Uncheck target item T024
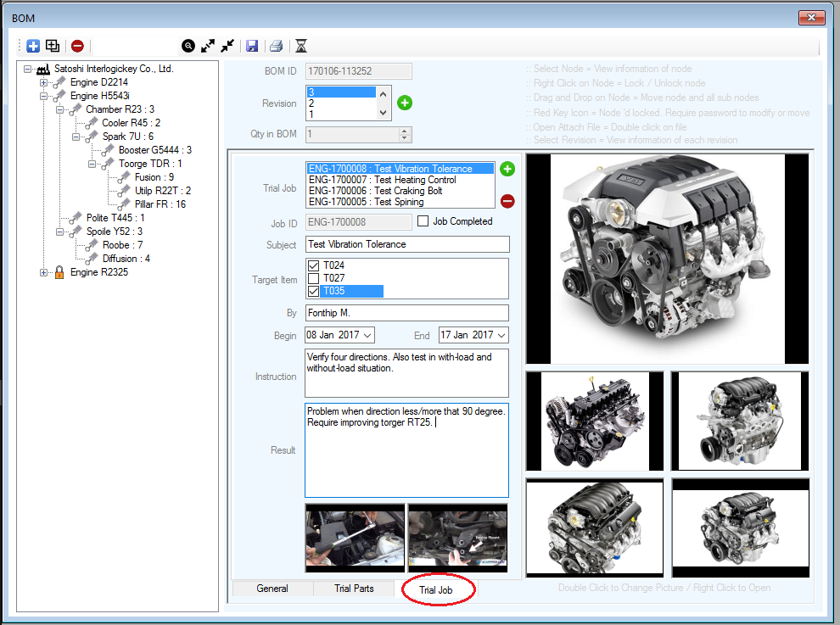 [x=314, y=265]
